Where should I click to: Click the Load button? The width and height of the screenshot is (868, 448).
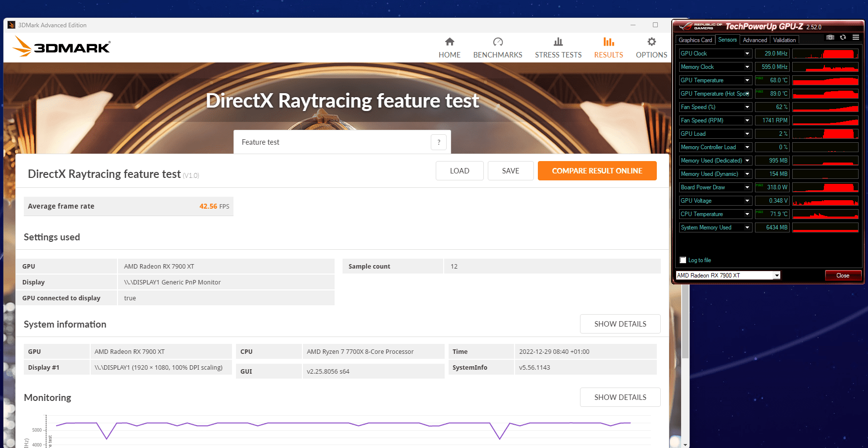click(x=460, y=171)
